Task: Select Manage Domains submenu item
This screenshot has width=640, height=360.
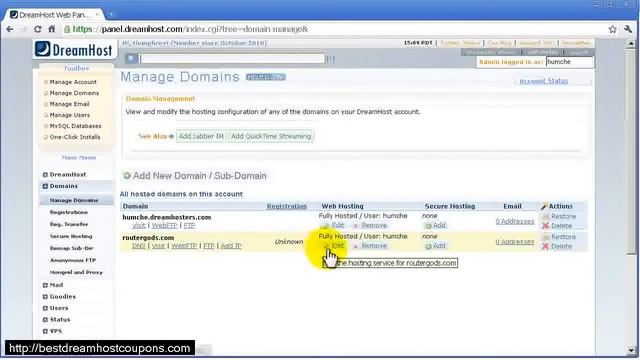Action: click(74, 200)
